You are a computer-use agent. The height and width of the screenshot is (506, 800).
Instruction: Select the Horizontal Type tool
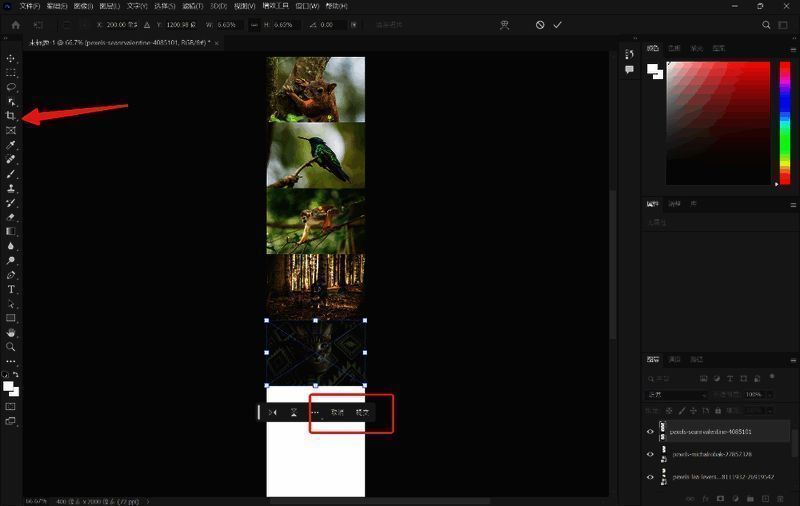tap(11, 289)
